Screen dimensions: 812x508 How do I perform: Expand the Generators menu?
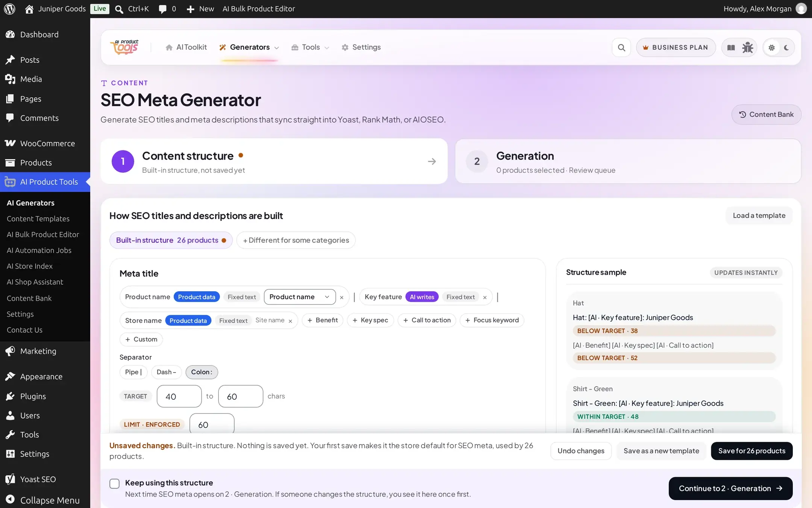click(x=249, y=47)
